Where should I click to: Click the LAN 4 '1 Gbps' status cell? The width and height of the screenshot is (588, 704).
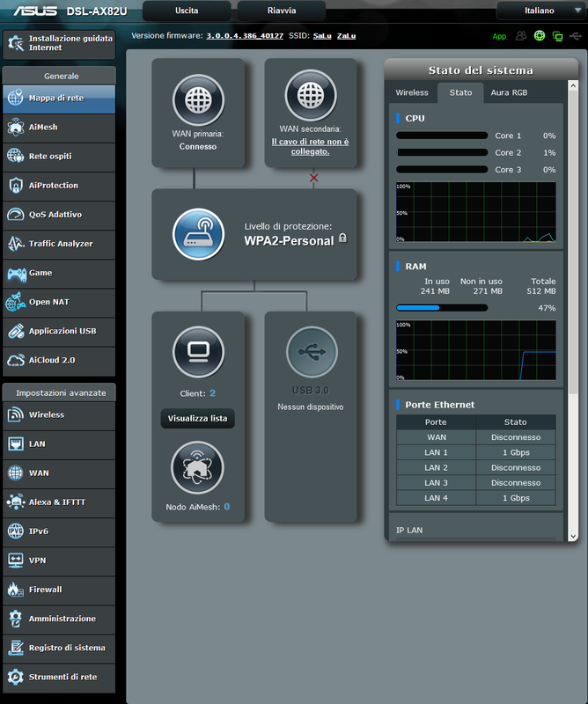point(516,498)
